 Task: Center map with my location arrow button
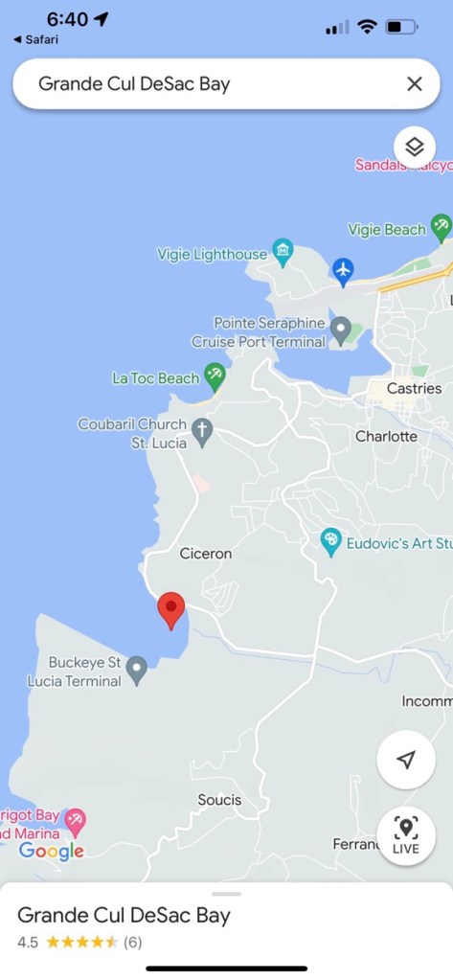click(x=406, y=760)
